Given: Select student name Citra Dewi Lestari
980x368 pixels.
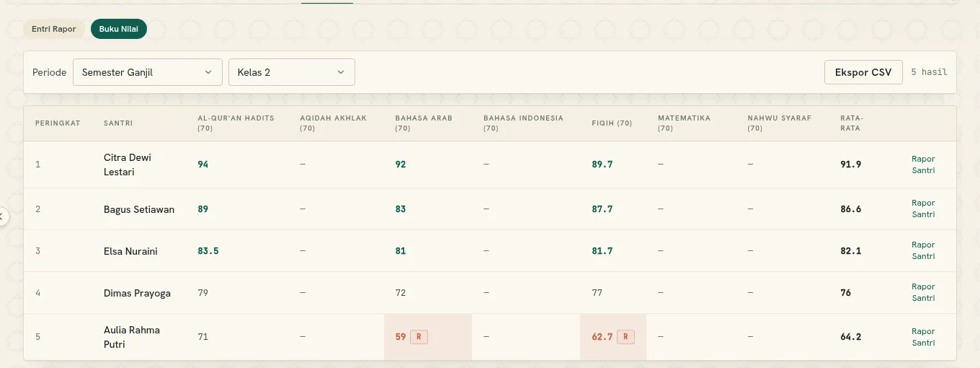Looking at the screenshot, I should (x=128, y=165).
